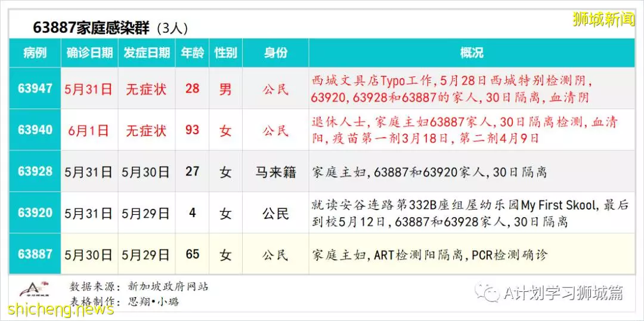Click the retiree vaccine description for 63940
Viewport: 644px width, 321px height.
pyautogui.click(x=465, y=130)
